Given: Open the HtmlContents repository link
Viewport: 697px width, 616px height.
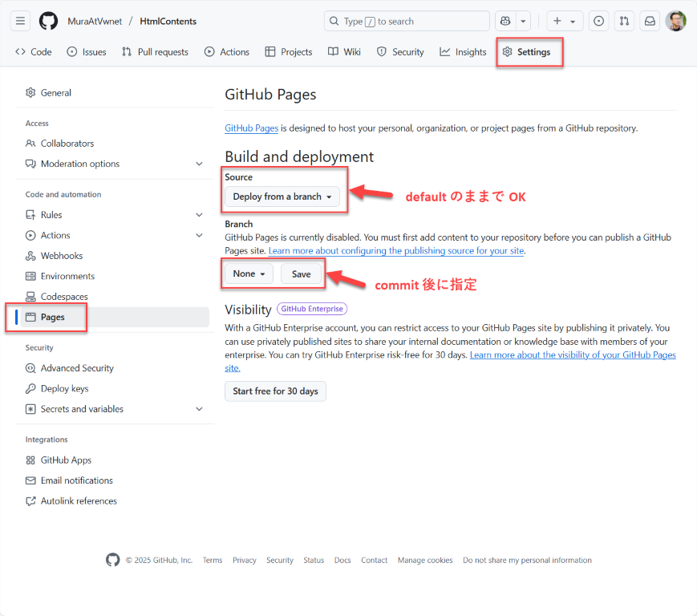Looking at the screenshot, I should pos(168,22).
